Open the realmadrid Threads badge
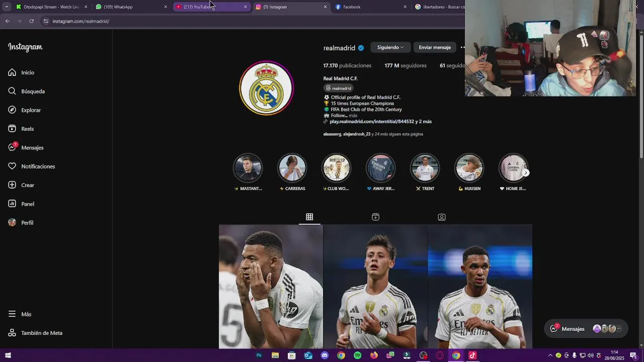The width and height of the screenshot is (644, 362). 339,88
